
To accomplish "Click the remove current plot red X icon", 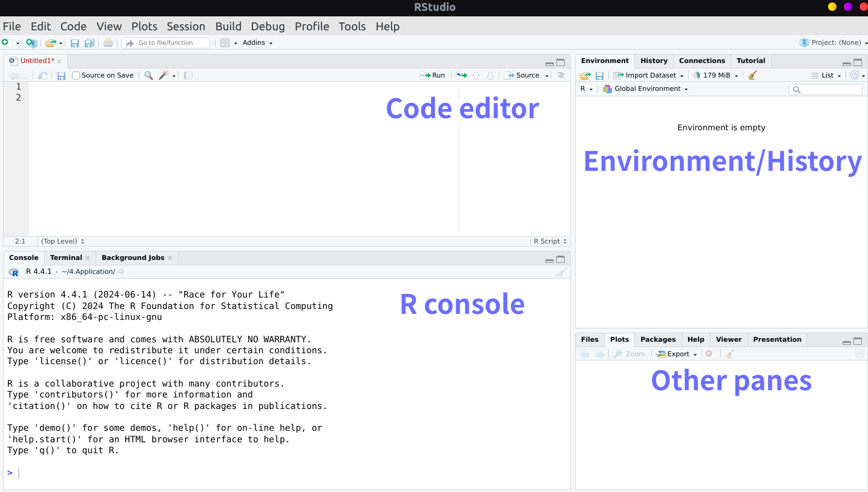I will [709, 354].
